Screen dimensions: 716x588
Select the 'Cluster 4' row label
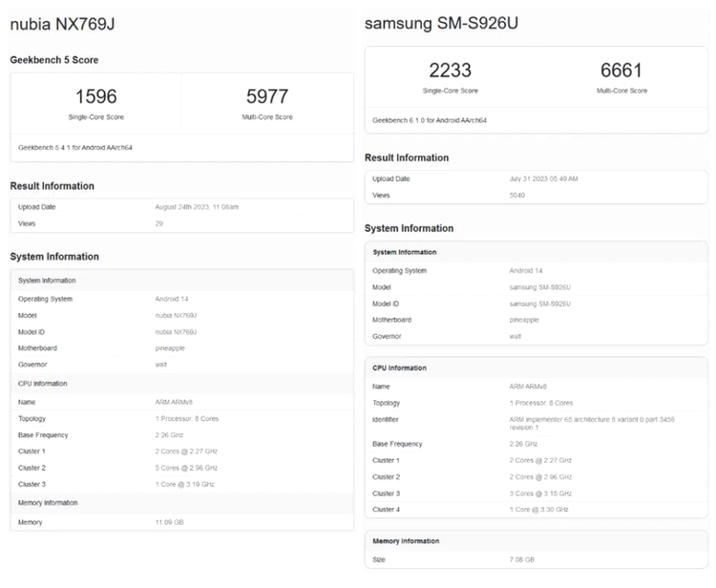[x=387, y=509]
